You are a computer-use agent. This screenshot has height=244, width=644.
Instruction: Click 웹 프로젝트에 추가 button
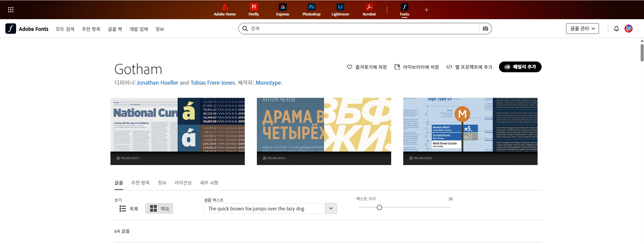469,67
